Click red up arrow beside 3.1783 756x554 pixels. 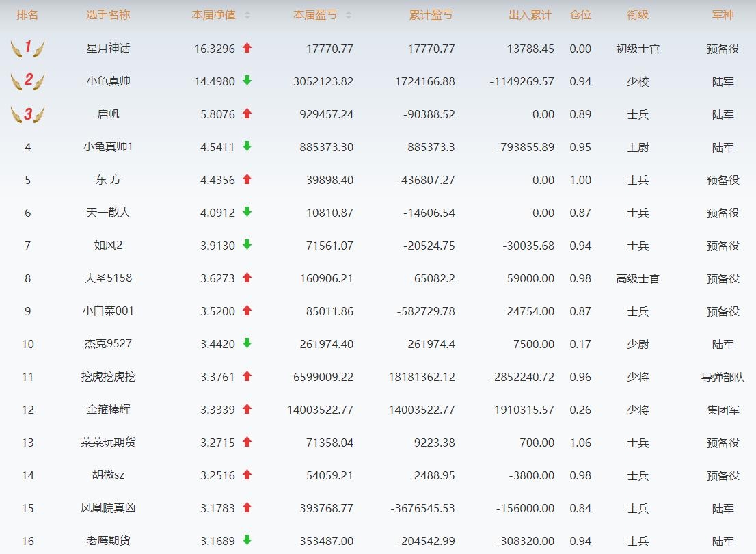[x=247, y=507]
